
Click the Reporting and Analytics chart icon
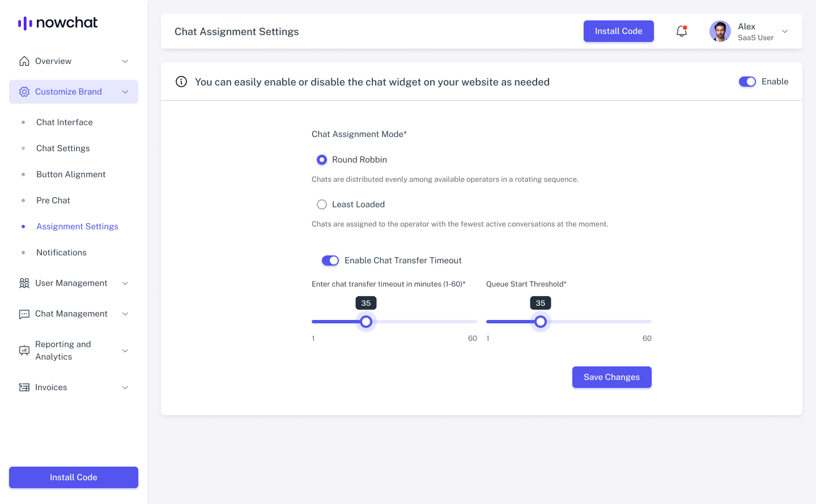(24, 351)
